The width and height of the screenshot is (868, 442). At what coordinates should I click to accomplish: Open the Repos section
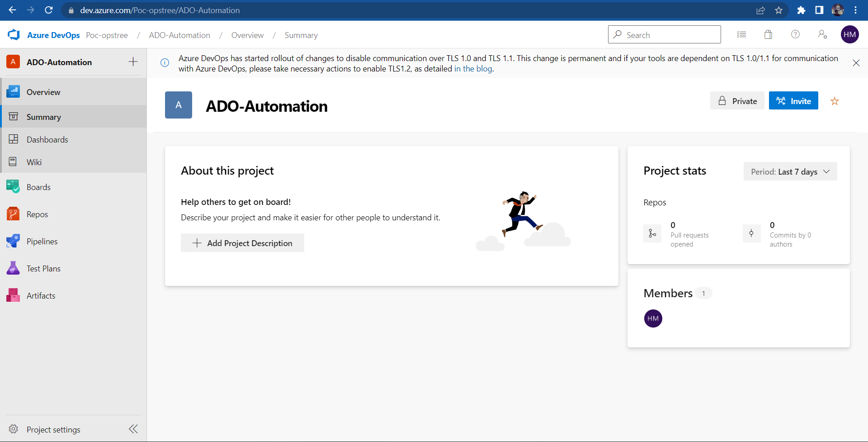38,214
